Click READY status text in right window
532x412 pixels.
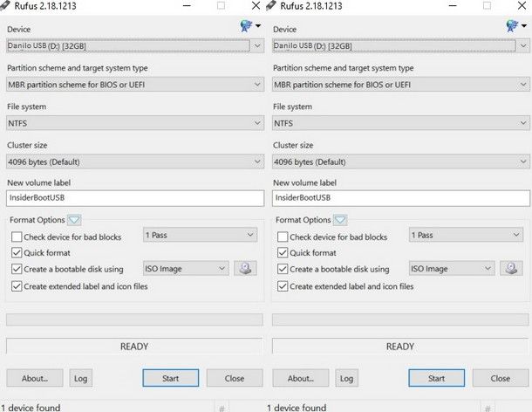(x=400, y=347)
